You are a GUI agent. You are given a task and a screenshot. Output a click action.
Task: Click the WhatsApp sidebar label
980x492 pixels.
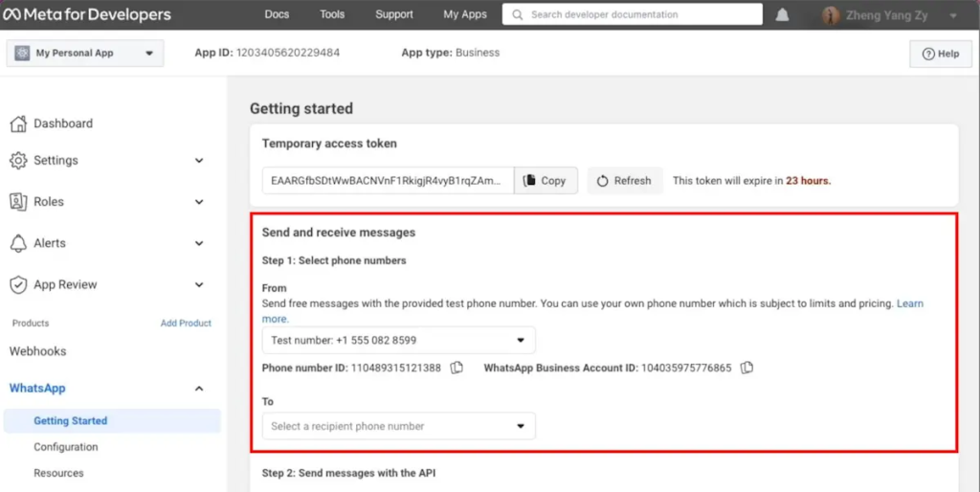tap(37, 389)
